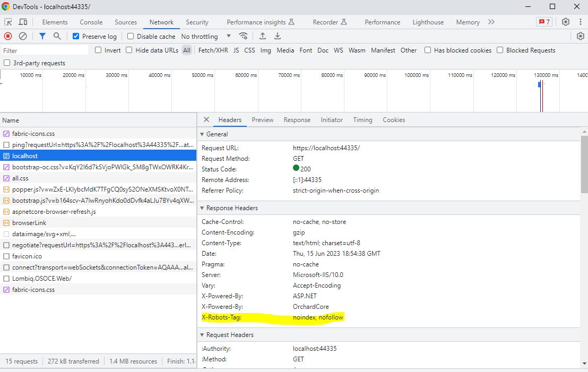Stop recording the network log
Viewport: 588px width, 372px height.
pos(8,36)
